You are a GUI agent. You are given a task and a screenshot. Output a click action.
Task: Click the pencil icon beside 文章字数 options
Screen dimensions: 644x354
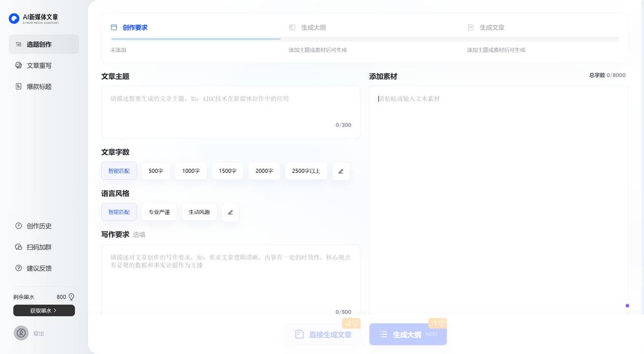pyautogui.click(x=341, y=171)
